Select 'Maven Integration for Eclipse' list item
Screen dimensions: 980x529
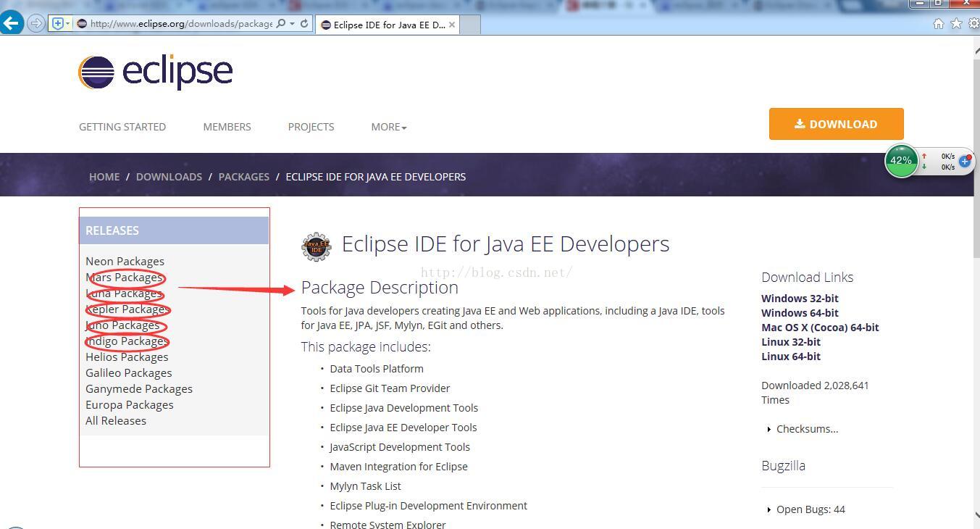398,466
